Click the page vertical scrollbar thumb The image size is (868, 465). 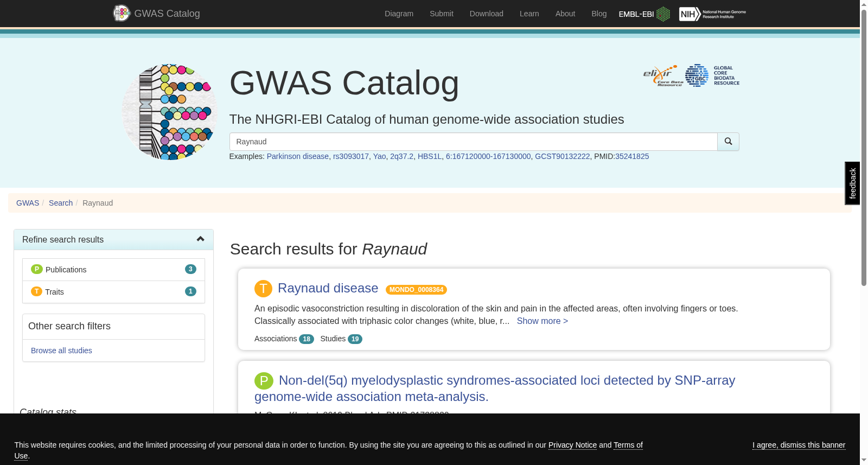[x=864, y=146]
